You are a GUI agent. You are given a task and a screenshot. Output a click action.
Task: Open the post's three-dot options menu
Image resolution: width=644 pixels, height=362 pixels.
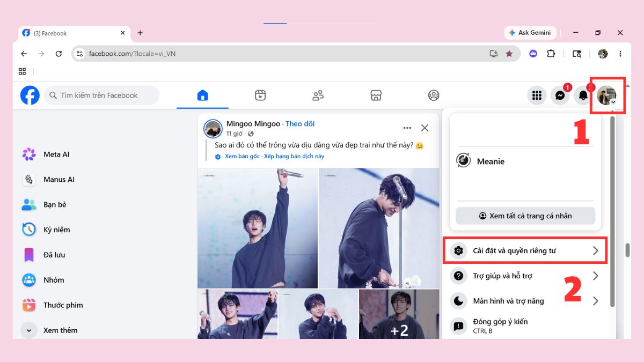click(x=407, y=128)
